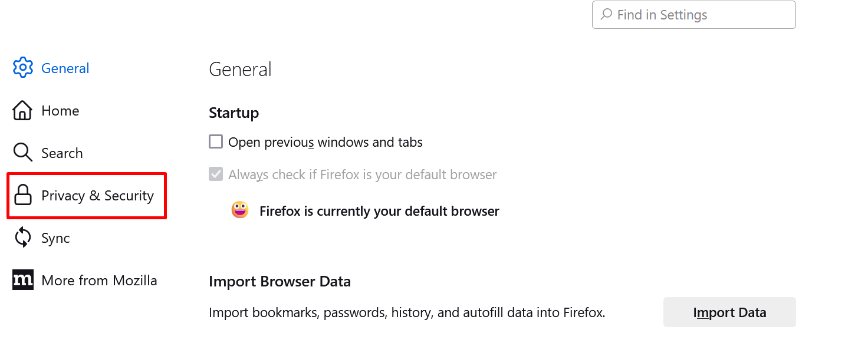Open the Home settings label

60,111
